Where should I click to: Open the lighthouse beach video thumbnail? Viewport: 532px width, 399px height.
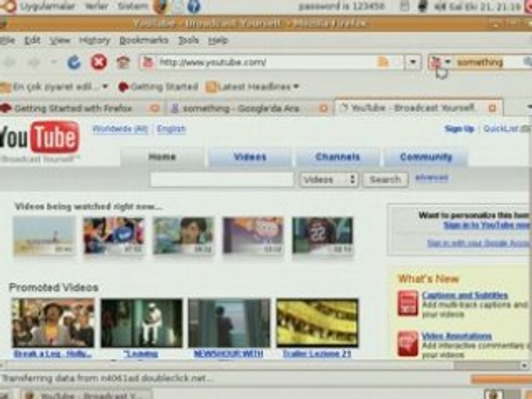coord(44,236)
